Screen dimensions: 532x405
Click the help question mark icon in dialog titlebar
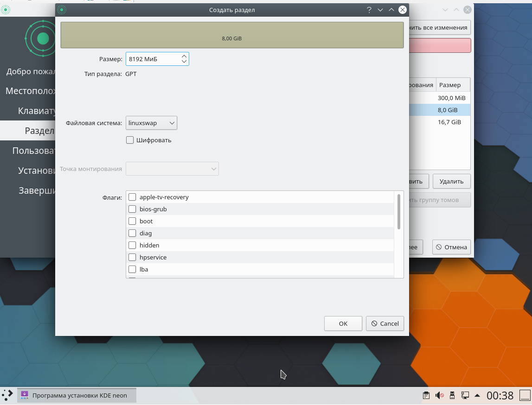click(369, 10)
